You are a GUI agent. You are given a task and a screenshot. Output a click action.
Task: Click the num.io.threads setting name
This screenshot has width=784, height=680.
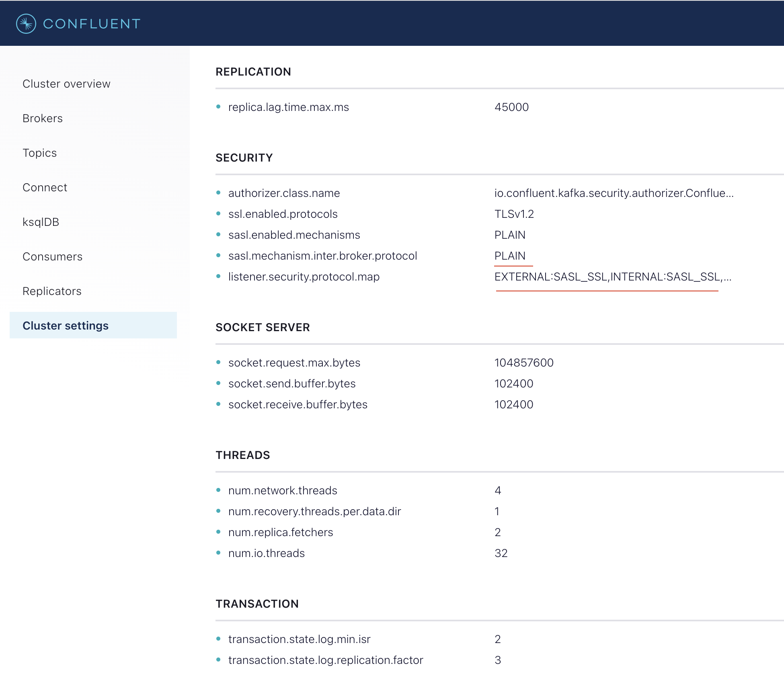coord(266,553)
